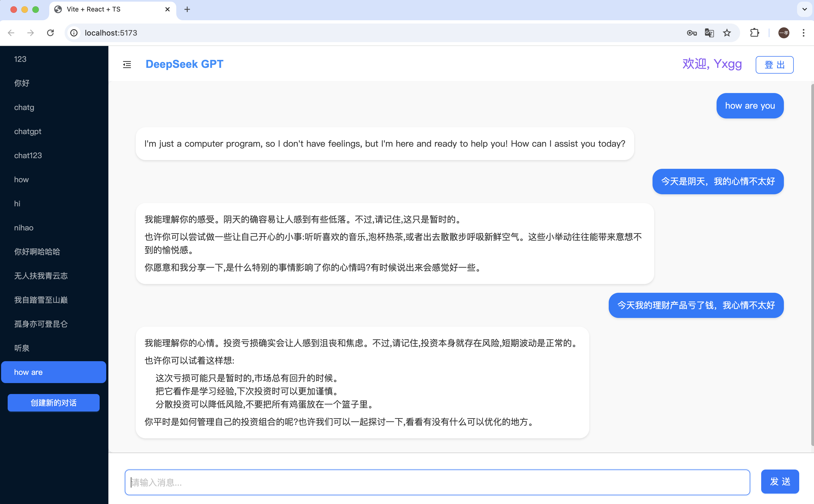Open Chrome's three-dot menu
The width and height of the screenshot is (814, 504).
[803, 33]
